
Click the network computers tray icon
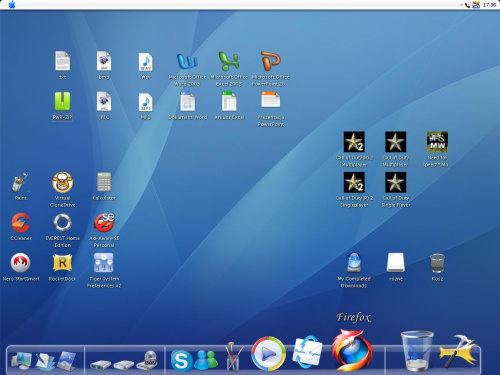tap(476, 5)
